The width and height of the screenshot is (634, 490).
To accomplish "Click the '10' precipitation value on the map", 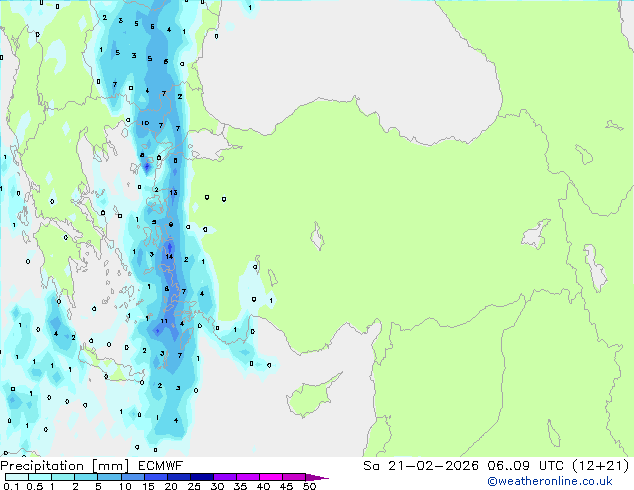I will click(x=145, y=123).
